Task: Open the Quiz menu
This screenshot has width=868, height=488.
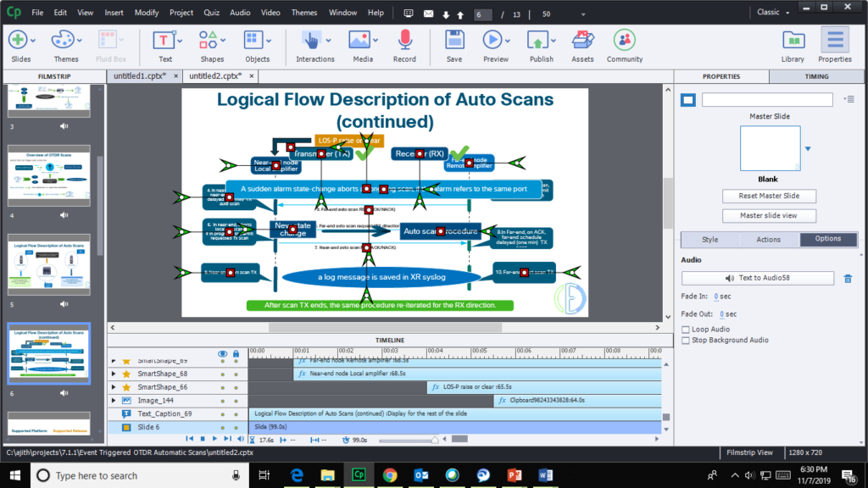Action: (211, 13)
